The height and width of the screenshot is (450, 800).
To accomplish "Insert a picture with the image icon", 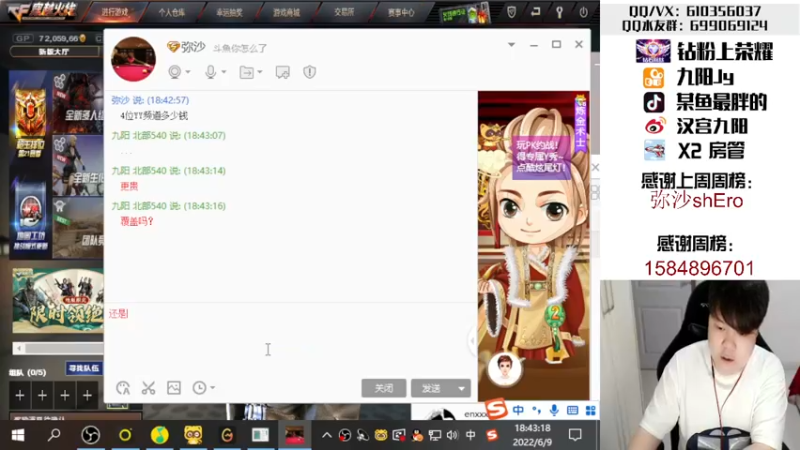I will point(174,388).
